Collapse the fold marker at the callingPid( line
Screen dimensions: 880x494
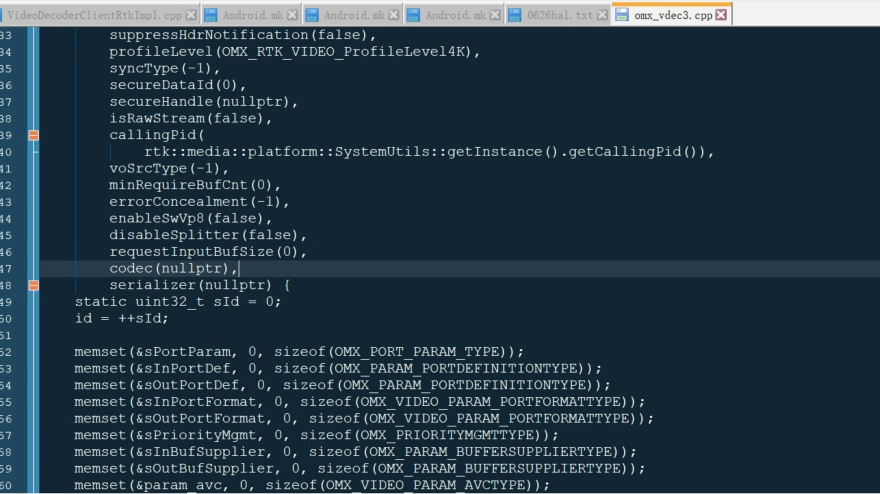(34, 135)
